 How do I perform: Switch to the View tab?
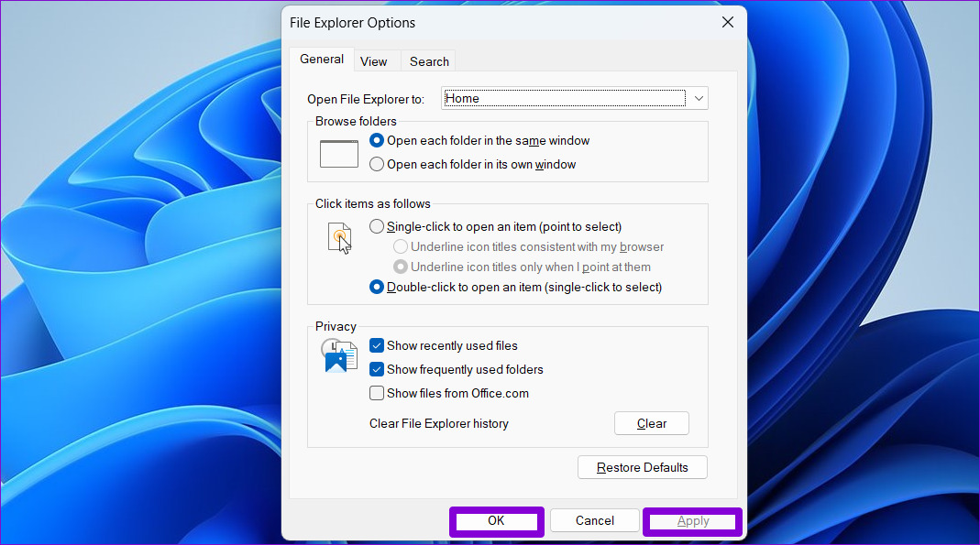point(375,60)
